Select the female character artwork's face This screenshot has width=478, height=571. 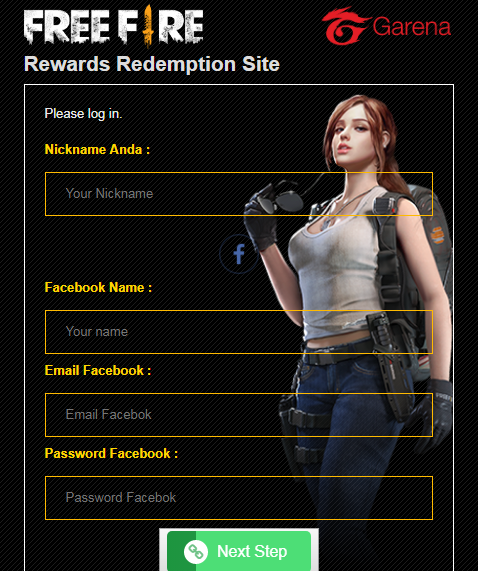coord(351,132)
